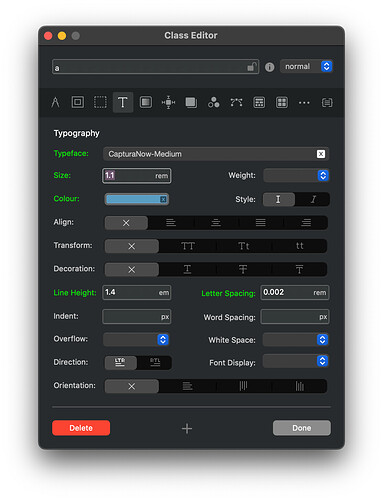
Task: Open the first pen-nib style tab icon
Action: 55,102
